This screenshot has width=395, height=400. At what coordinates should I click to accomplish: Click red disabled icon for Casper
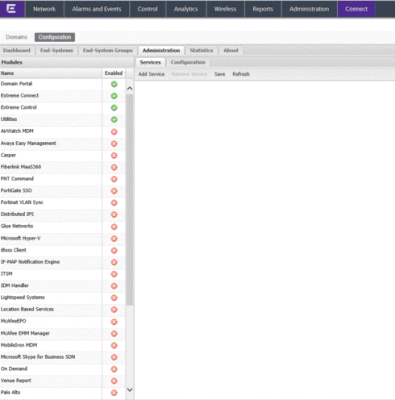[x=114, y=155]
